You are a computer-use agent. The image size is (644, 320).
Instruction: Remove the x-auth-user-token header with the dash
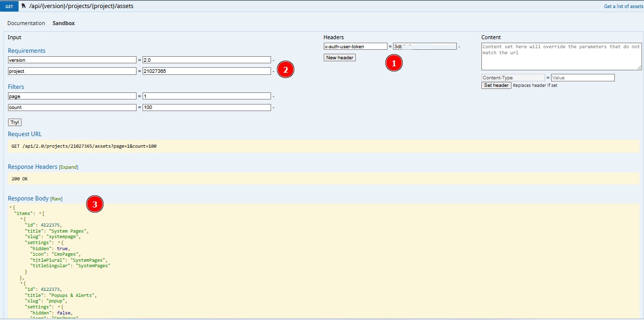click(459, 47)
